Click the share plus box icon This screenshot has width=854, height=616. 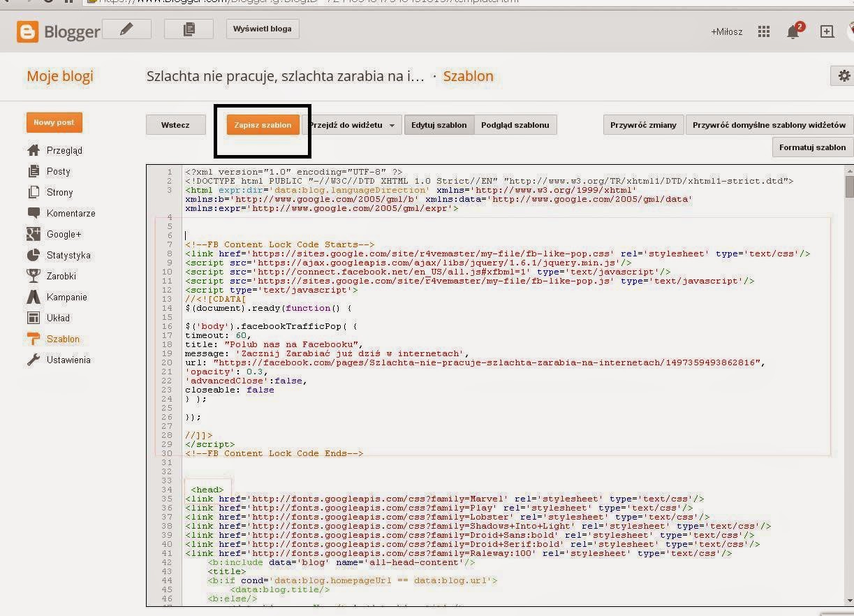[827, 31]
